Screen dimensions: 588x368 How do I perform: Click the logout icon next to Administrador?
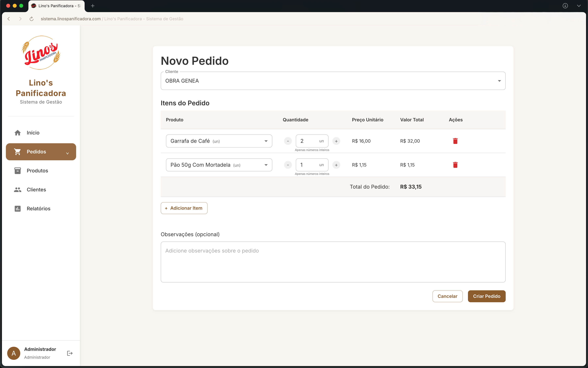tap(70, 353)
